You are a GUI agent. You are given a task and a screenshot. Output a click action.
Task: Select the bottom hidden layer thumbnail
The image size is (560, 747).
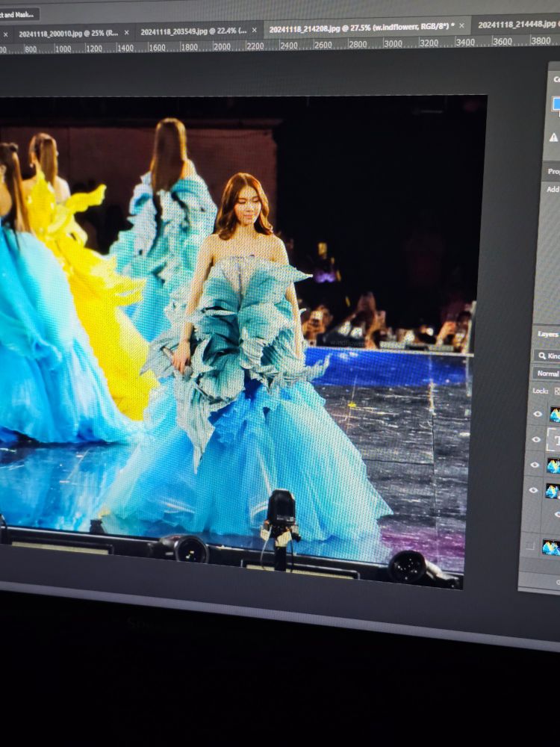(551, 547)
